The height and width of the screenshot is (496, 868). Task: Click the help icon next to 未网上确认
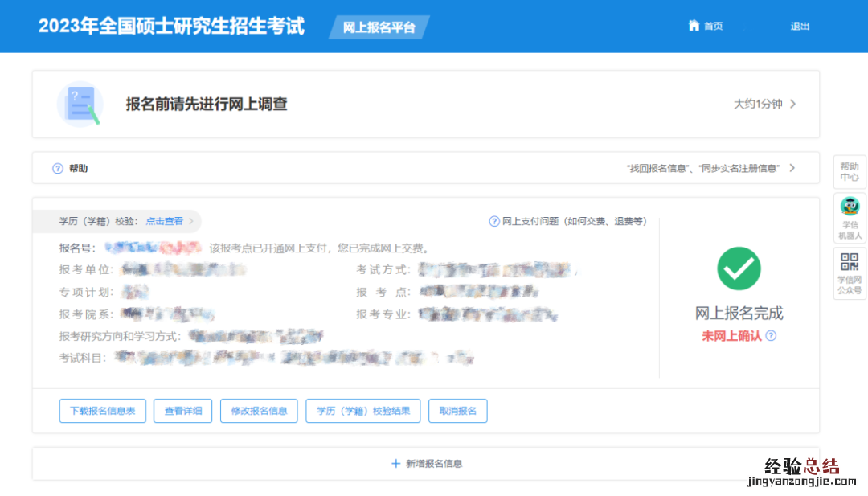[x=771, y=336]
